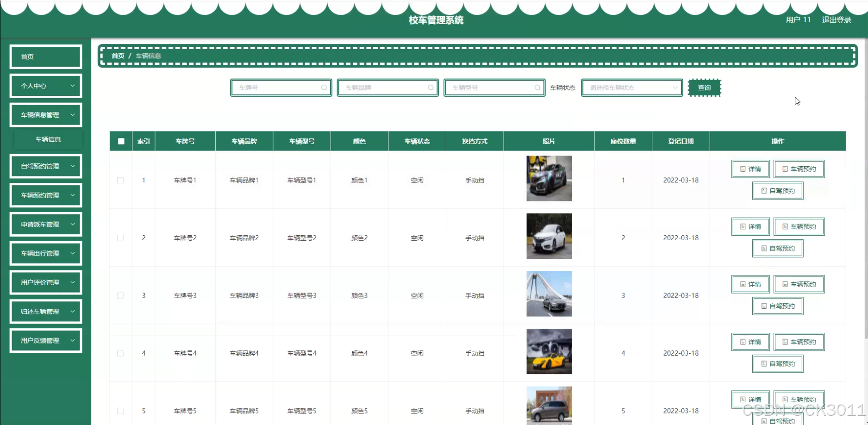
Task: Click the icon inside row 1 车辆预约 button
Action: 785,169
